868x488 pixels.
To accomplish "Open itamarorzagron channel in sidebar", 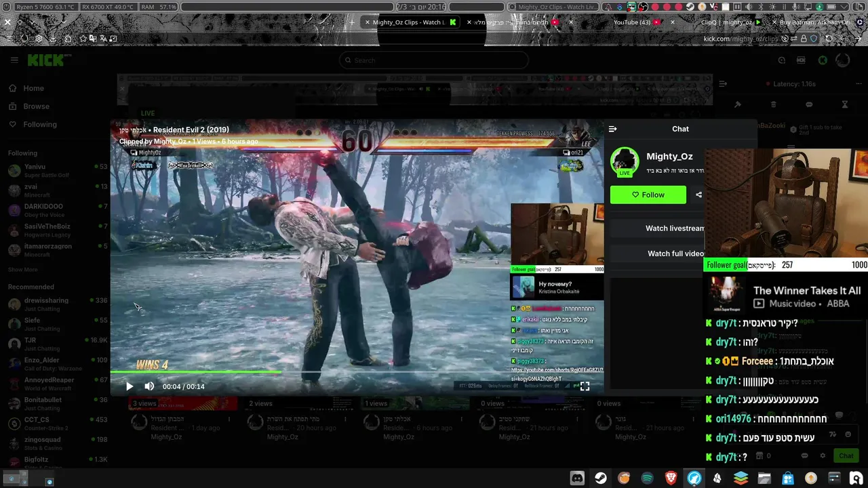I will pos(58,249).
